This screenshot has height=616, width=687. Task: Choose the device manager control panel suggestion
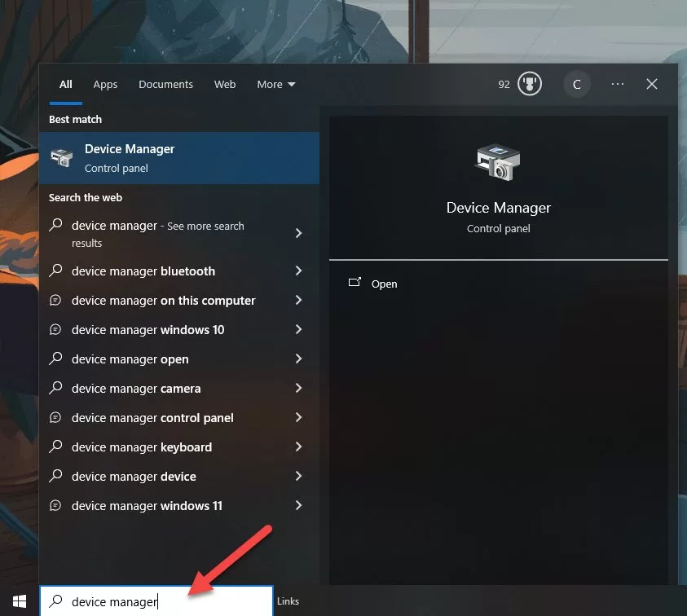[152, 418]
